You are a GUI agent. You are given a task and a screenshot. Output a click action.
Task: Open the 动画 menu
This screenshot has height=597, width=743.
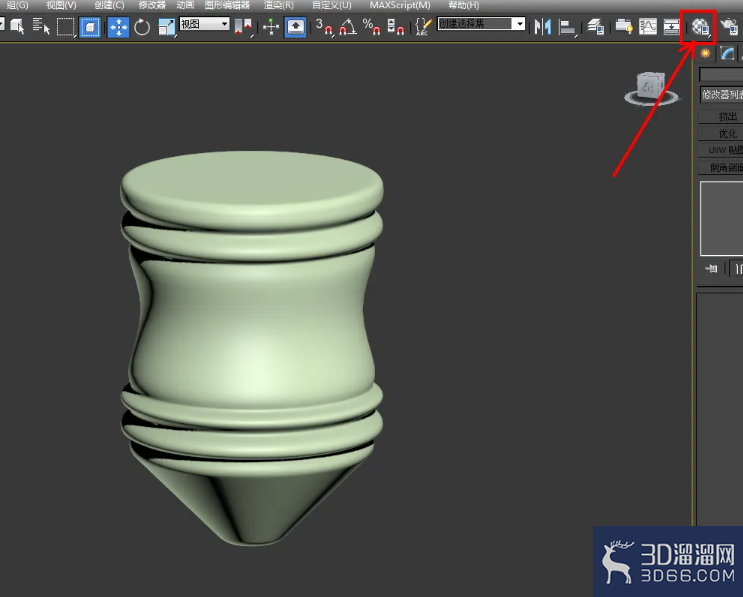[x=185, y=5]
